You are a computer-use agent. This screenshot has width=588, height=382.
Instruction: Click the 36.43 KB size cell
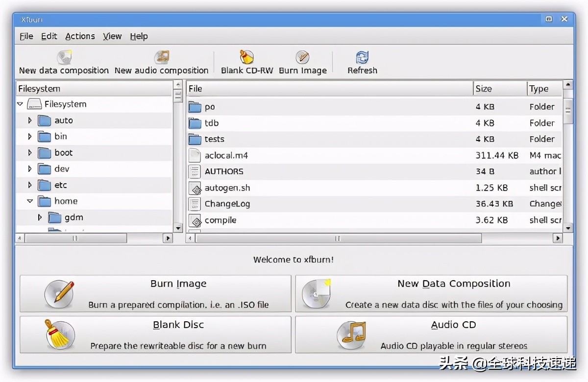click(x=494, y=204)
